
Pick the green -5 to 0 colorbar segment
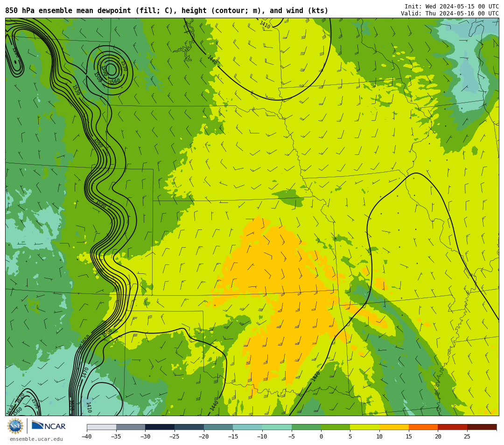pos(306,427)
